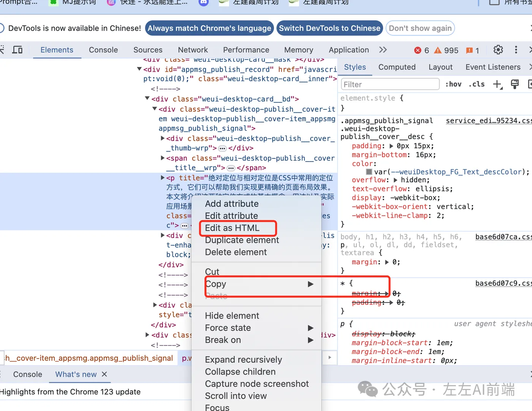Open the Copy submenu arrow
532x411 pixels.
pyautogui.click(x=310, y=284)
